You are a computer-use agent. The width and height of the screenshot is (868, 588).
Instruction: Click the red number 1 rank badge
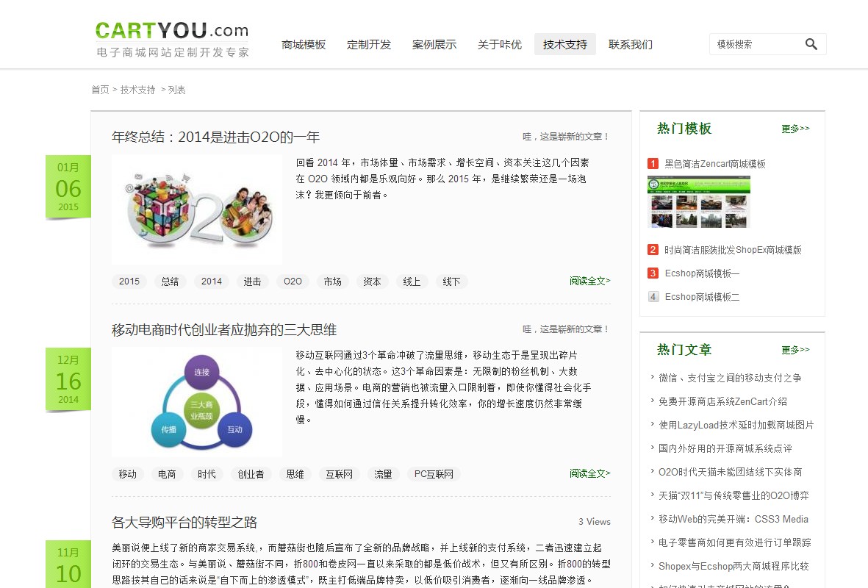tap(653, 163)
